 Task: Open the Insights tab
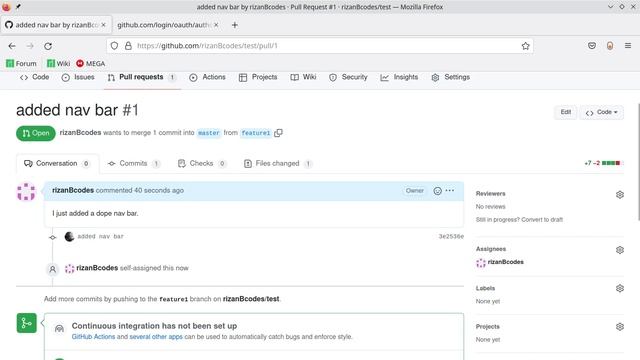(399, 77)
